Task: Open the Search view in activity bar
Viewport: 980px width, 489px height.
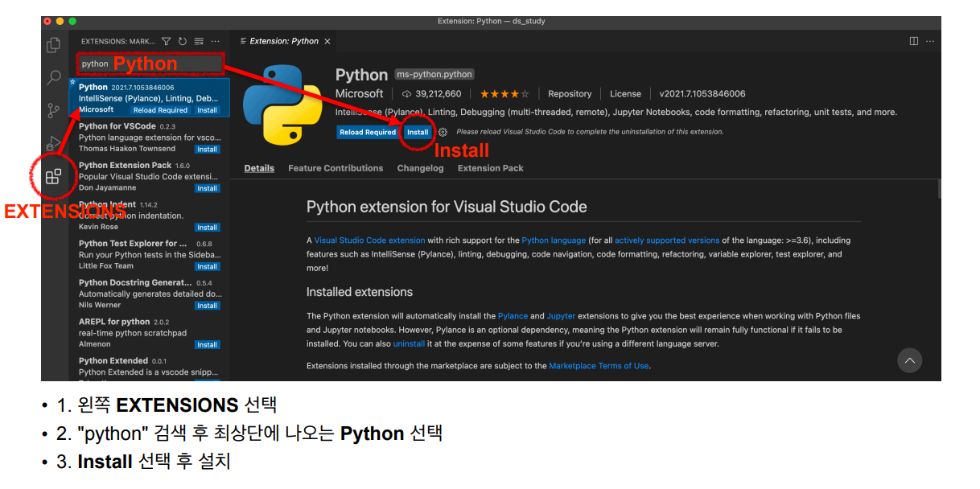Action: click(54, 78)
